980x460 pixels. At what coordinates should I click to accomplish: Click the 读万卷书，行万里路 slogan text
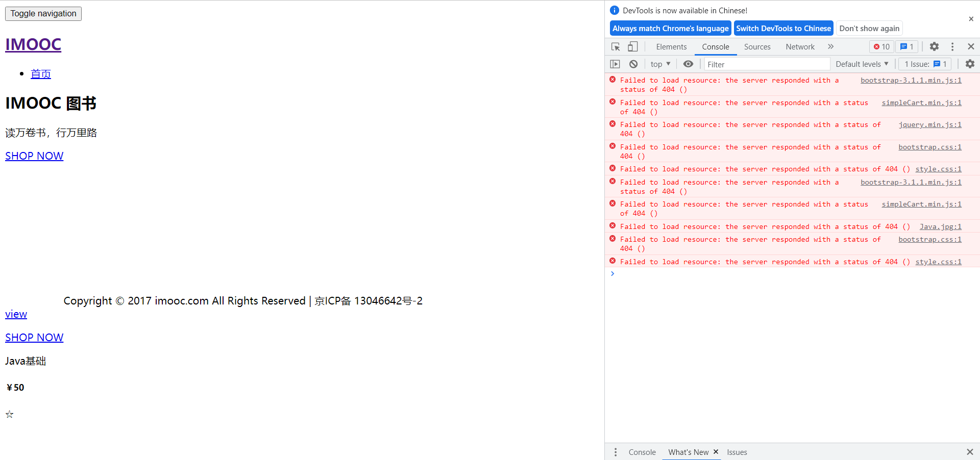click(x=51, y=133)
